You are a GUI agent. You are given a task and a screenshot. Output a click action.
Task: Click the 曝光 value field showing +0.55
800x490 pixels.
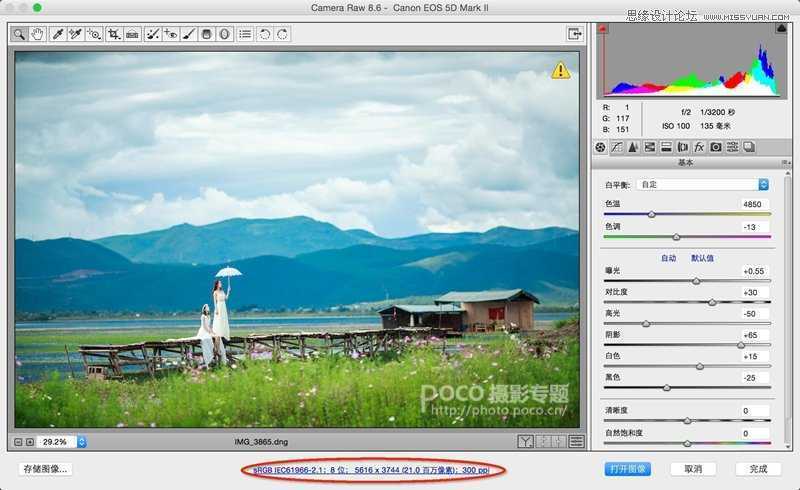pos(754,271)
